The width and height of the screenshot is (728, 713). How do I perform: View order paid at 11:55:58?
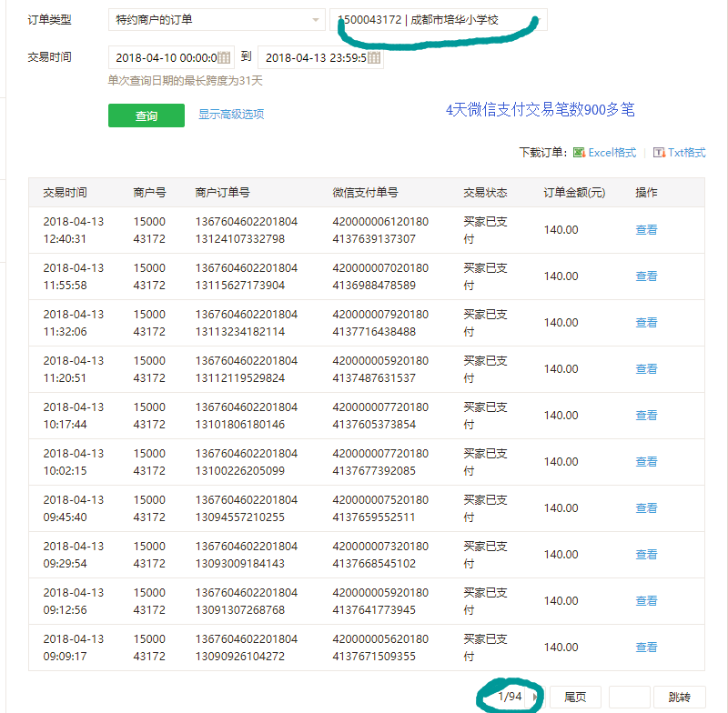coord(646,276)
